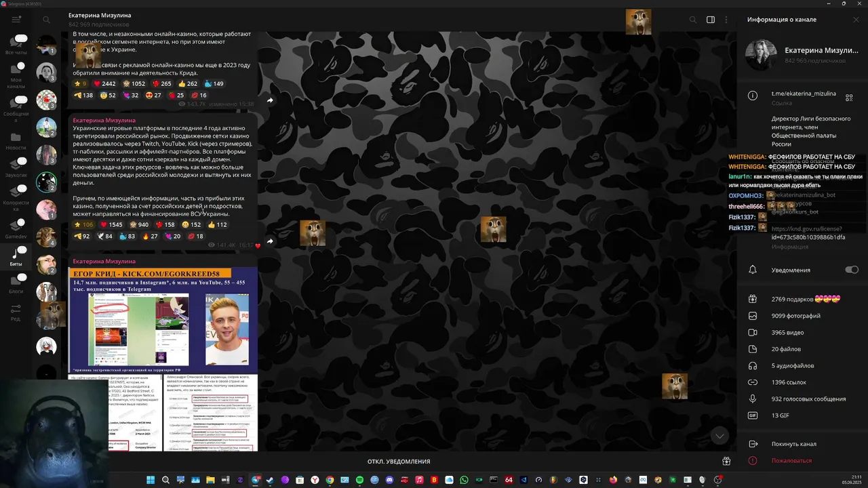Add heart reaction with 2442 count

point(104,84)
